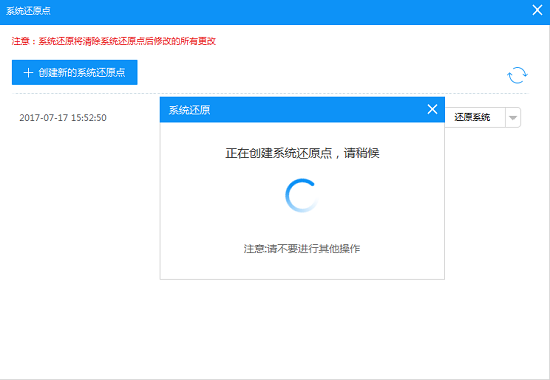Click the 系统还原点 window title text

[28, 11]
